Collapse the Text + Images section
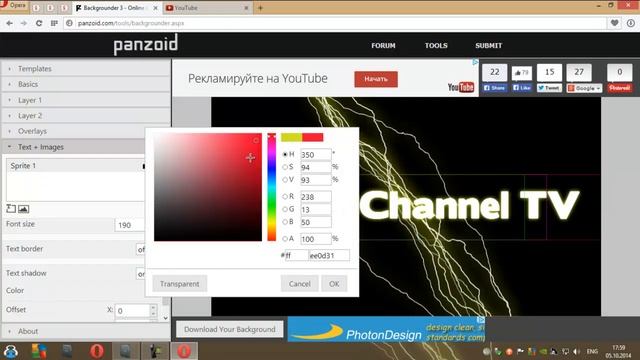Image resolution: width=640 pixels, height=360 pixels. click(73, 147)
